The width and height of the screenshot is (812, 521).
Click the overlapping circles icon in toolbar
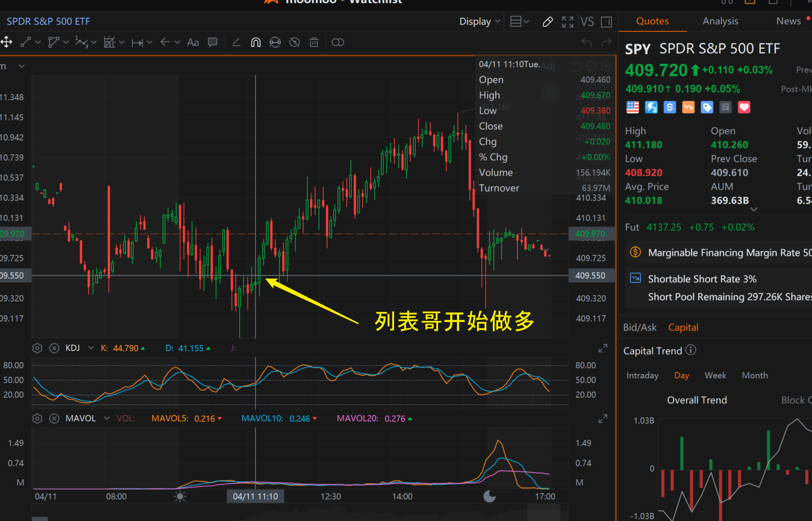[x=338, y=42]
